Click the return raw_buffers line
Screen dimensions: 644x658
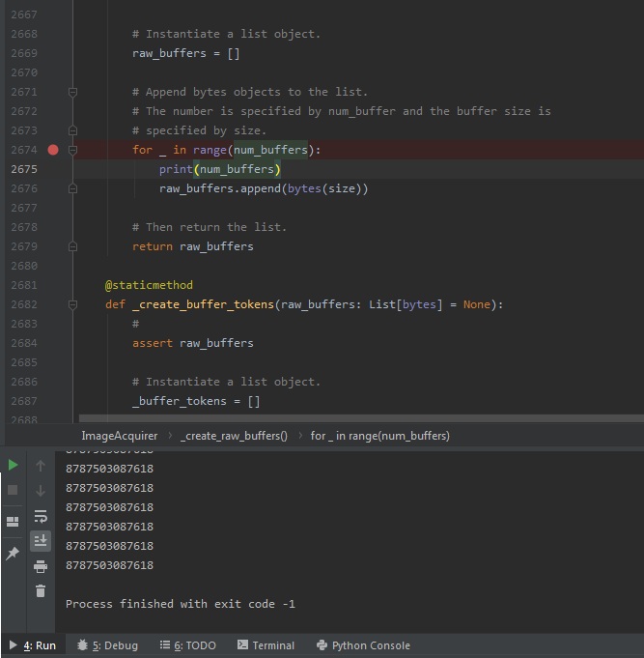pyautogui.click(x=193, y=246)
